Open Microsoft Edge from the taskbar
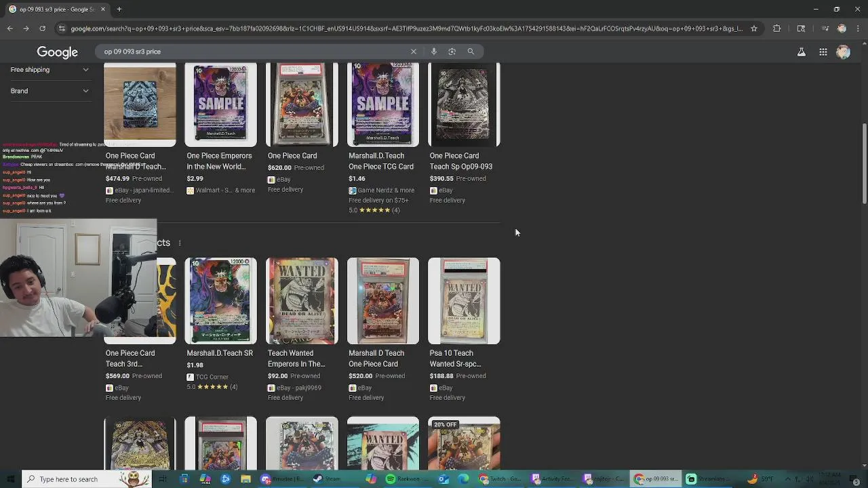 point(463,479)
